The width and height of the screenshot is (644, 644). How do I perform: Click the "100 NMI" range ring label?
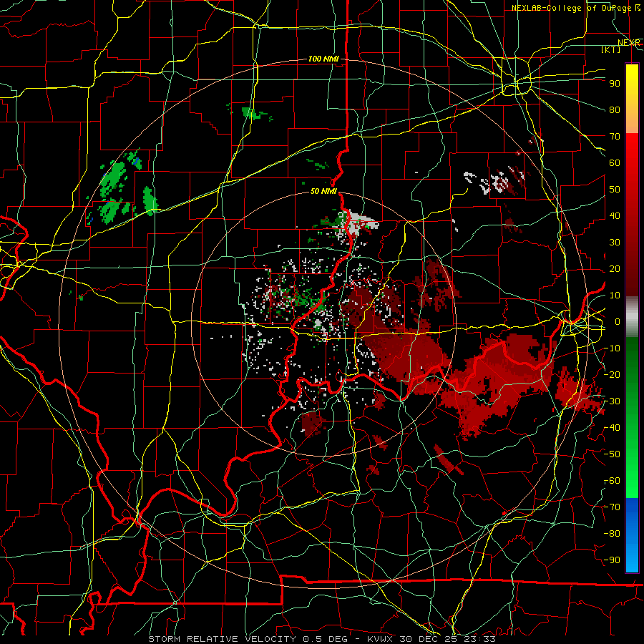point(323,59)
